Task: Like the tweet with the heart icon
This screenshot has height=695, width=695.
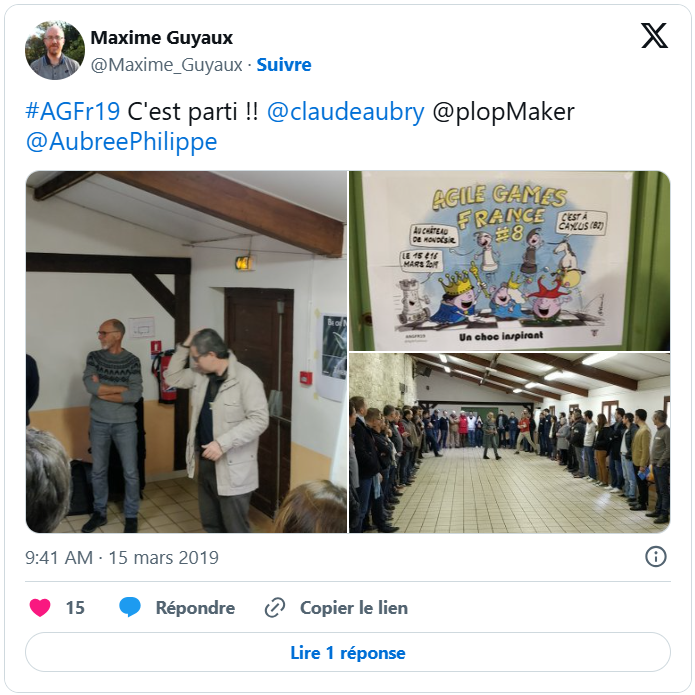Action: 40,607
